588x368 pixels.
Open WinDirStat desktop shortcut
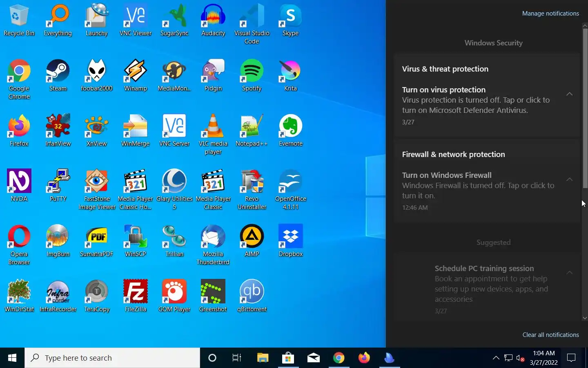[x=19, y=296]
